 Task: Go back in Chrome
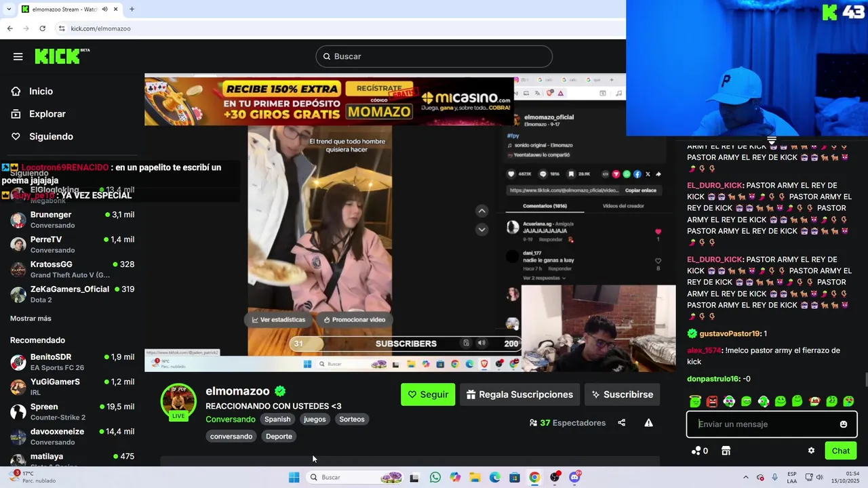tap(9, 28)
